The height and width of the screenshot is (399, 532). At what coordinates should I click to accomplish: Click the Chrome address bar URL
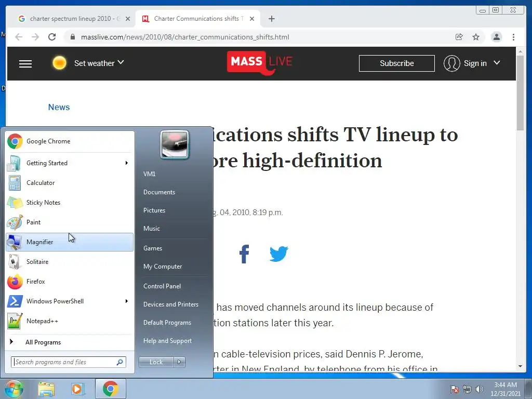click(x=185, y=37)
